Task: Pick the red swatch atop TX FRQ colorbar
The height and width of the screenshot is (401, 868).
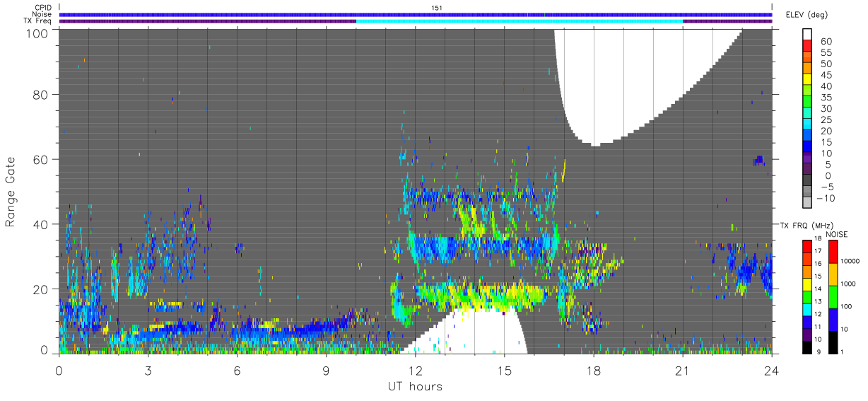Action: coord(809,245)
